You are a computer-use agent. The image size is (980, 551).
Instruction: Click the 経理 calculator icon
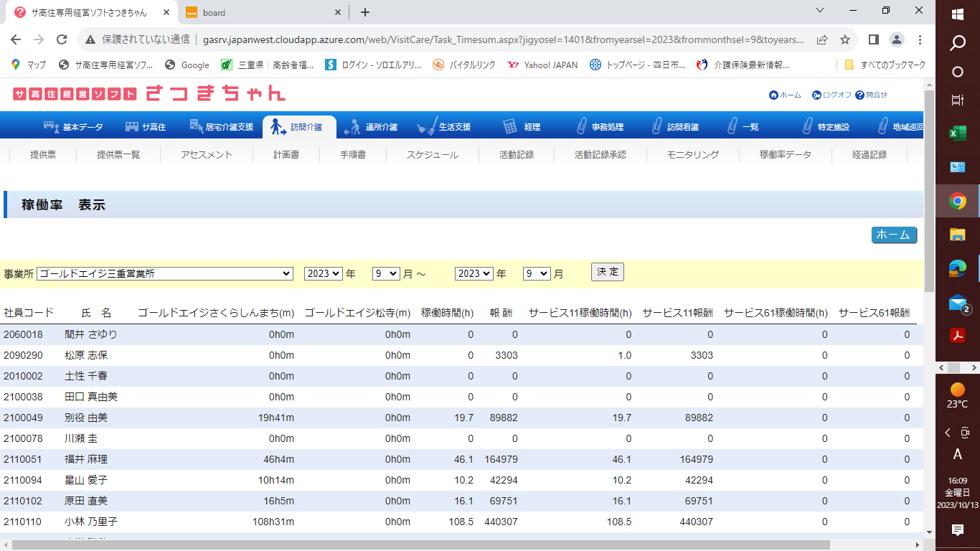pyautogui.click(x=510, y=126)
